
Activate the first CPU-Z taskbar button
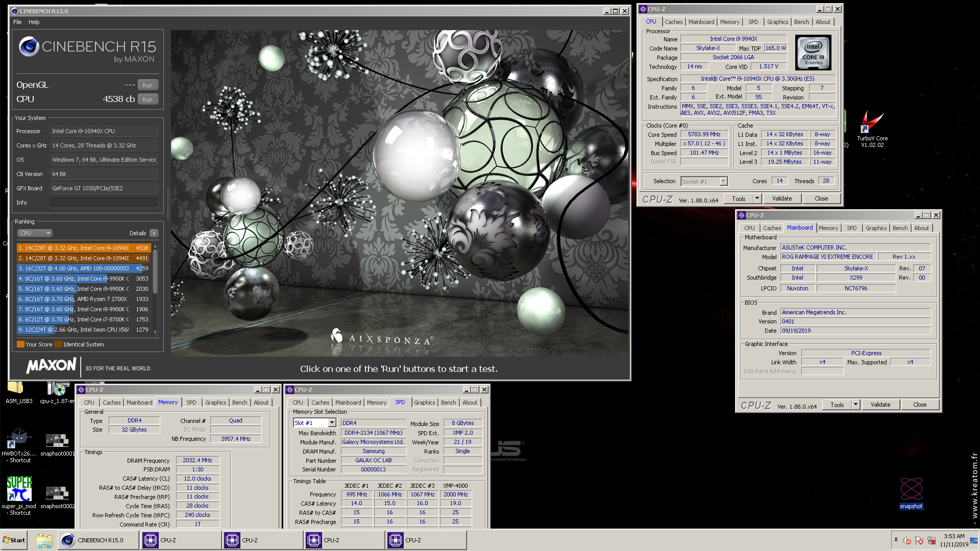point(180,540)
